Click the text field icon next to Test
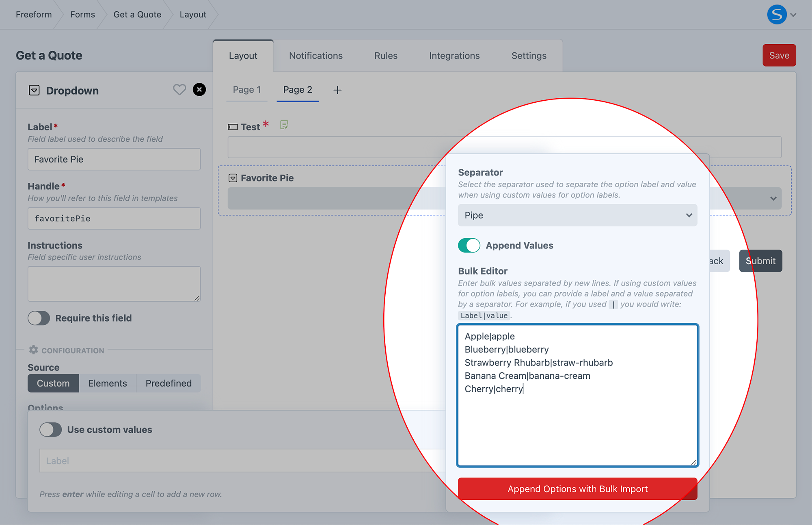812x525 pixels. 232,127
